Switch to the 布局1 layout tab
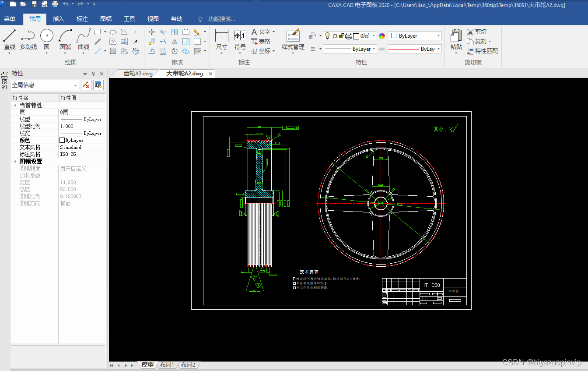588x371 pixels. tap(167, 364)
